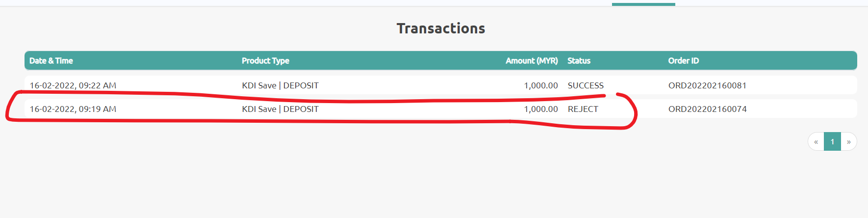The height and width of the screenshot is (218, 868).
Task: Click the REJECT status cell
Action: (x=583, y=109)
